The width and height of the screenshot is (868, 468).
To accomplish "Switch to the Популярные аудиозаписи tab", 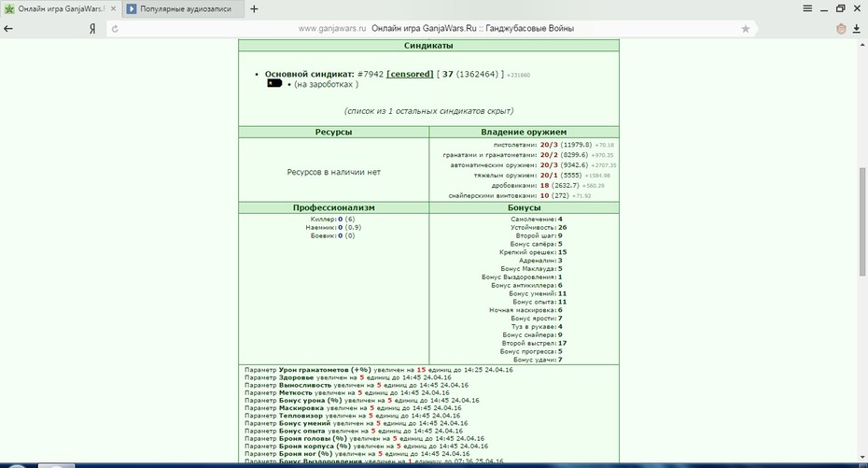I will tap(183, 8).
